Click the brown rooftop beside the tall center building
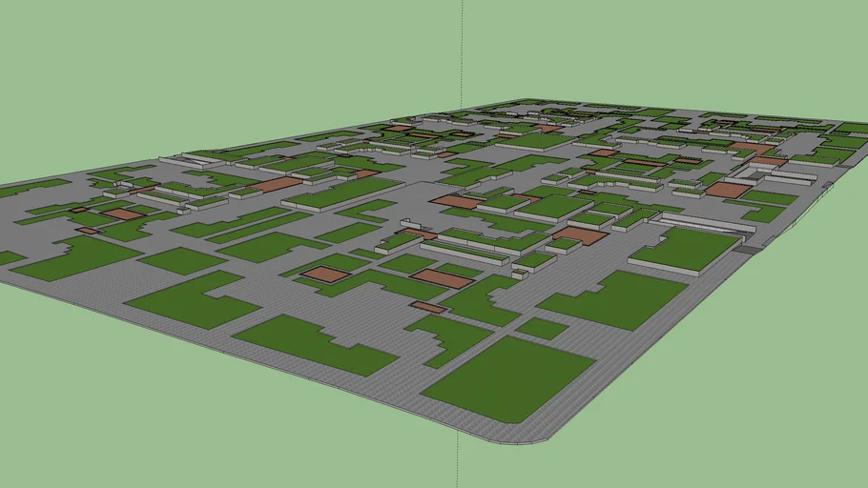 click(x=579, y=235)
